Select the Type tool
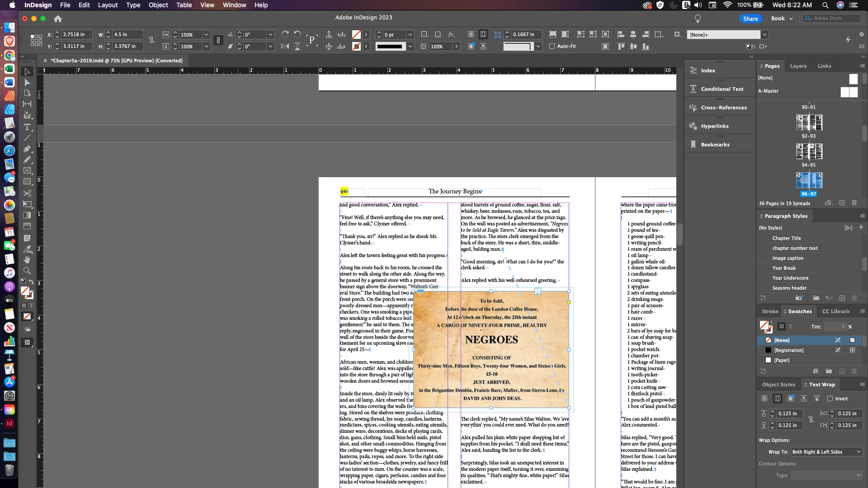This screenshot has height=488, width=868. coord(27,127)
